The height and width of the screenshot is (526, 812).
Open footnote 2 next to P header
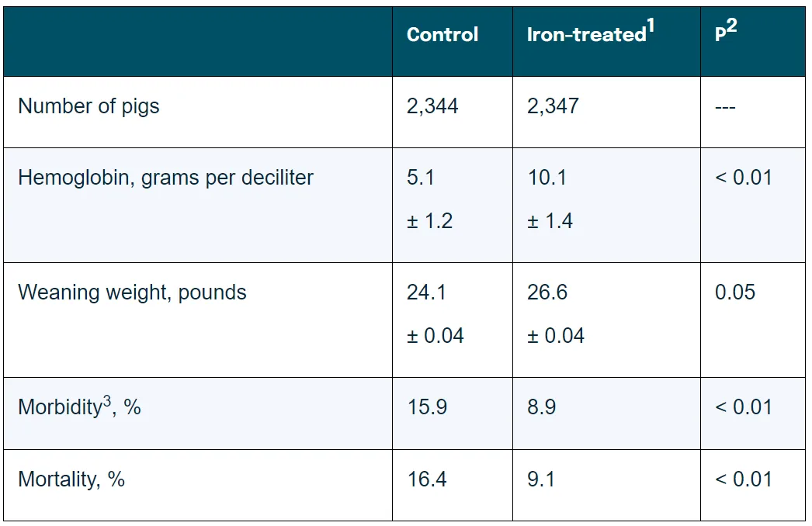(x=732, y=27)
